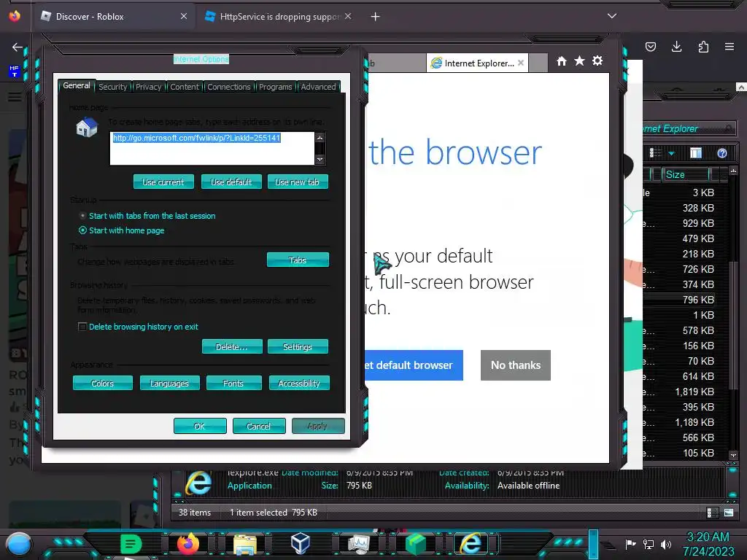Open Internet Explorer tools gear
The image size is (747, 560).
coord(597,61)
